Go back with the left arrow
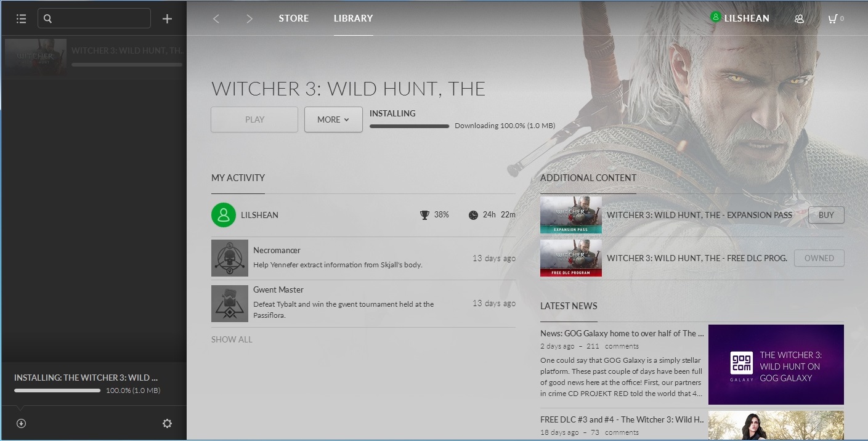Viewport: 868px width, 441px height. [x=216, y=18]
